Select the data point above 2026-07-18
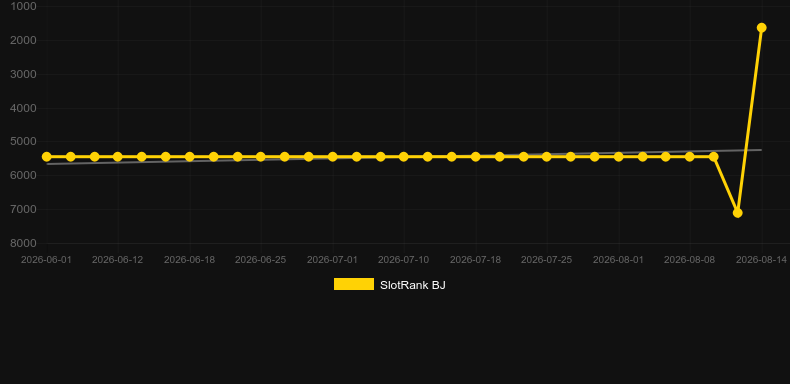This screenshot has height=384, width=790. click(x=475, y=157)
